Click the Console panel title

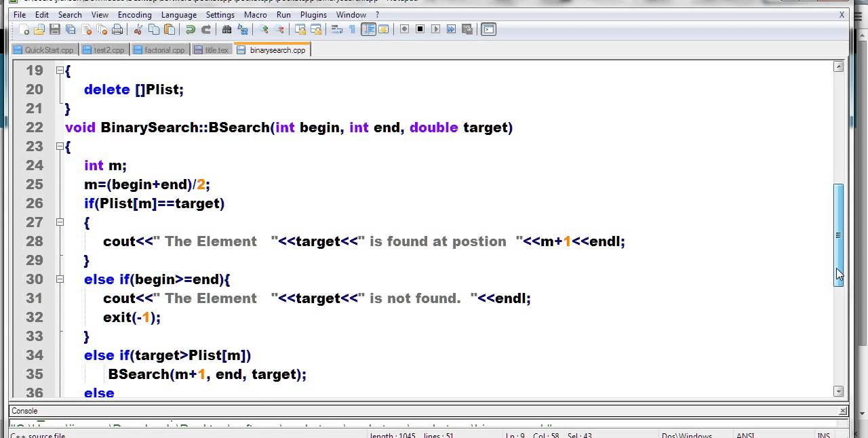tap(25, 411)
